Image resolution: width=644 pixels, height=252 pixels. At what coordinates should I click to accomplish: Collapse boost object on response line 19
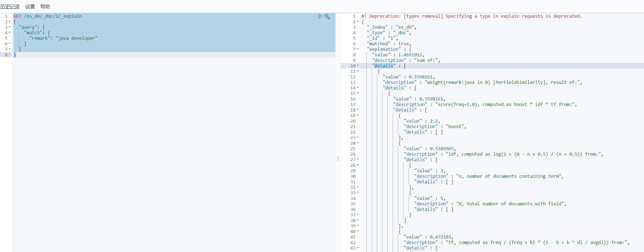358,115
